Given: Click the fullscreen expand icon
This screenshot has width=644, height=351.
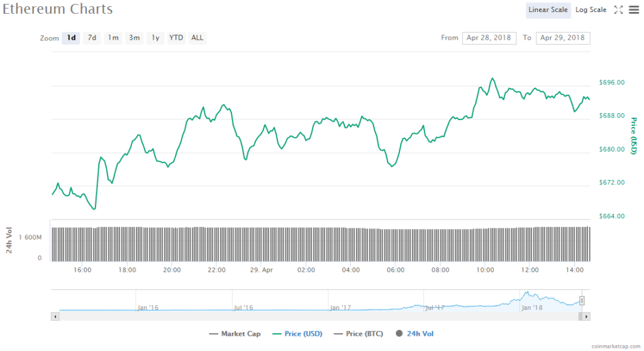Looking at the screenshot, I should click(618, 9).
